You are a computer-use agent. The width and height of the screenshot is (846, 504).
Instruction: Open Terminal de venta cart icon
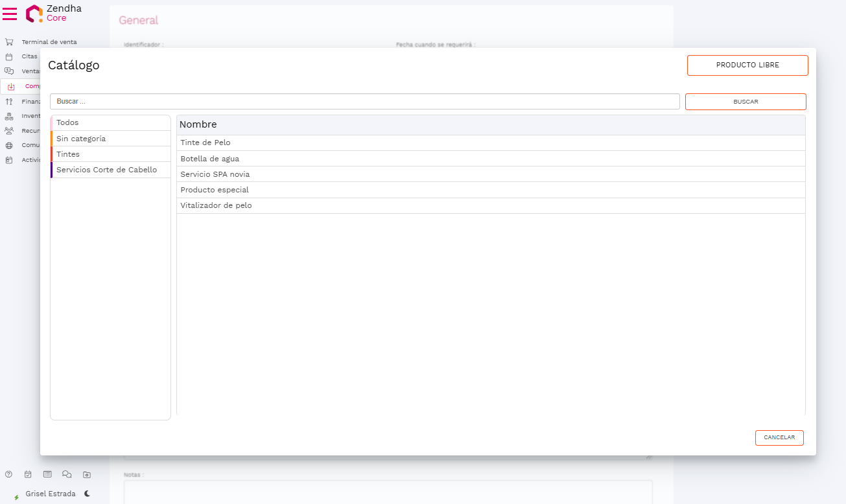pyautogui.click(x=9, y=42)
